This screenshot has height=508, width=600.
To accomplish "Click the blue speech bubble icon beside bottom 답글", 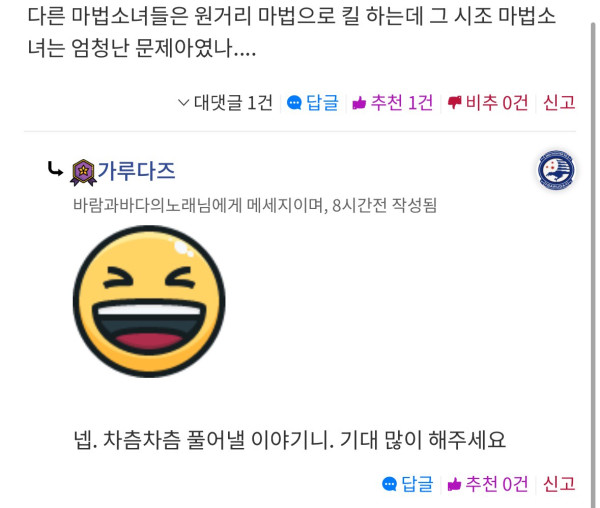I will [x=389, y=484].
